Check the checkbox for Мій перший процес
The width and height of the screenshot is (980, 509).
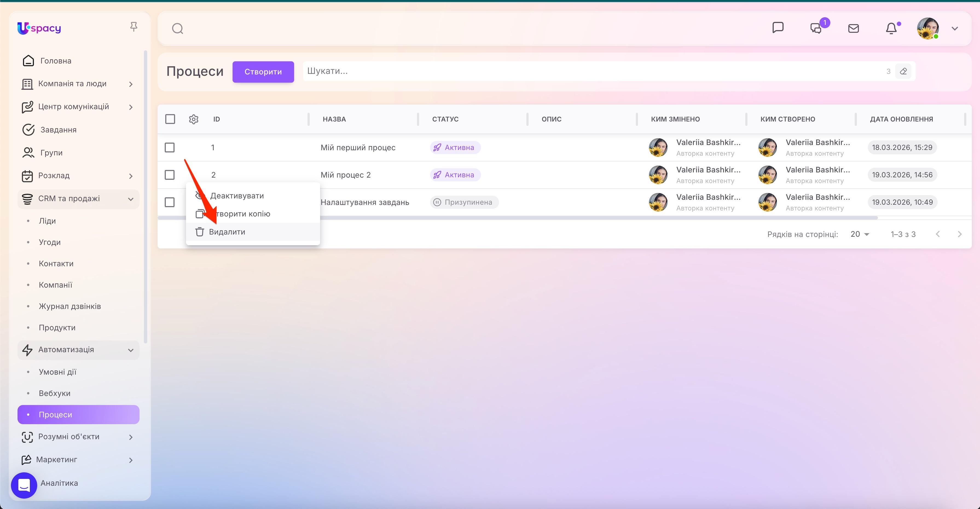(x=170, y=147)
